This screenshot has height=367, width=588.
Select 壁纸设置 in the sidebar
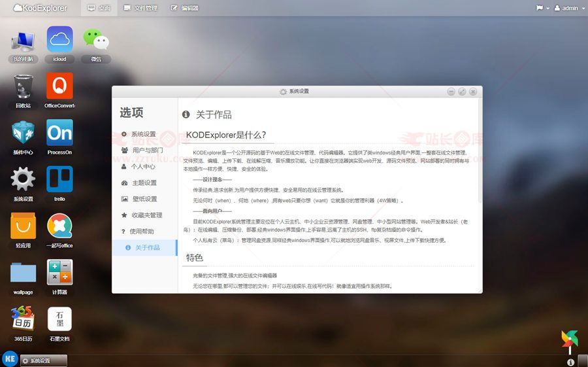pos(144,199)
